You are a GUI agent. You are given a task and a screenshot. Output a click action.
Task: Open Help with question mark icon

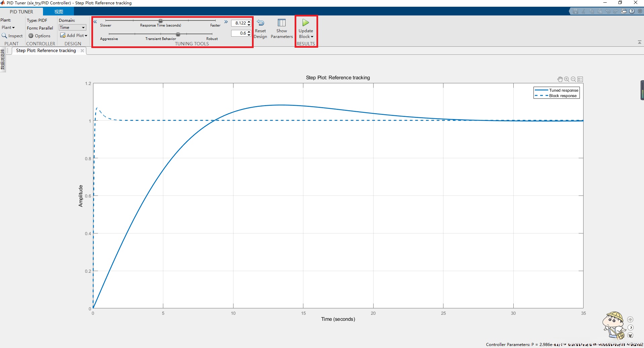coord(632,11)
